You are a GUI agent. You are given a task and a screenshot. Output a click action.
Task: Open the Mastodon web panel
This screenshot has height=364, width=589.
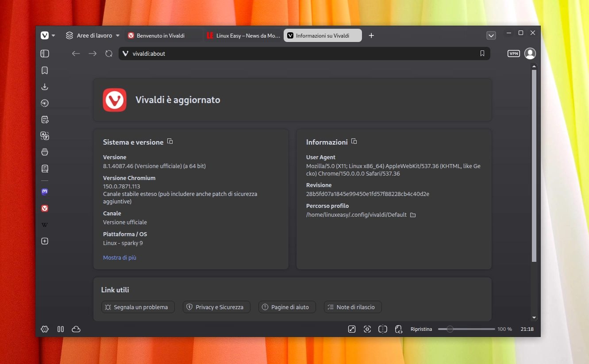click(45, 192)
